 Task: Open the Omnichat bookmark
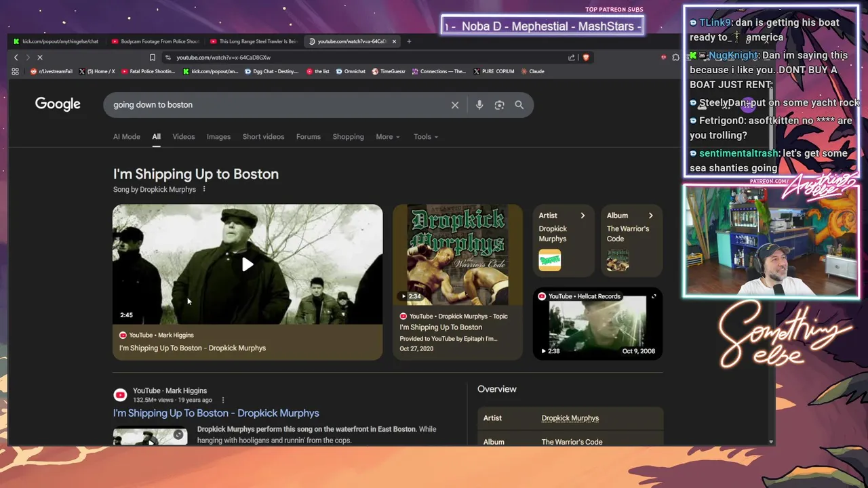[351, 71]
